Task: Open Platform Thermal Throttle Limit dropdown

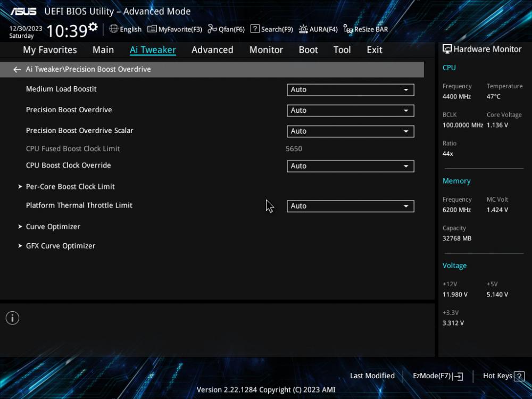Action: point(351,206)
